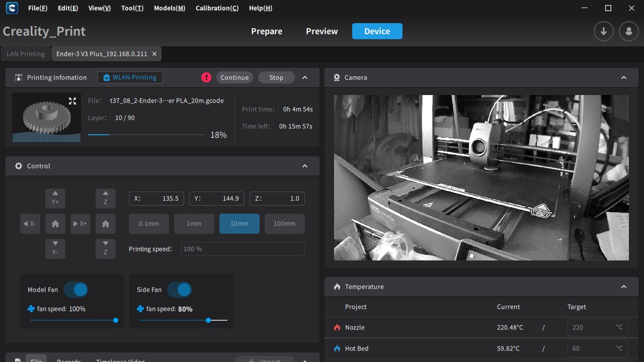Image resolution: width=644 pixels, height=362 pixels.
Task: Collapse the Printing Information panel
Action: pyautogui.click(x=304, y=77)
